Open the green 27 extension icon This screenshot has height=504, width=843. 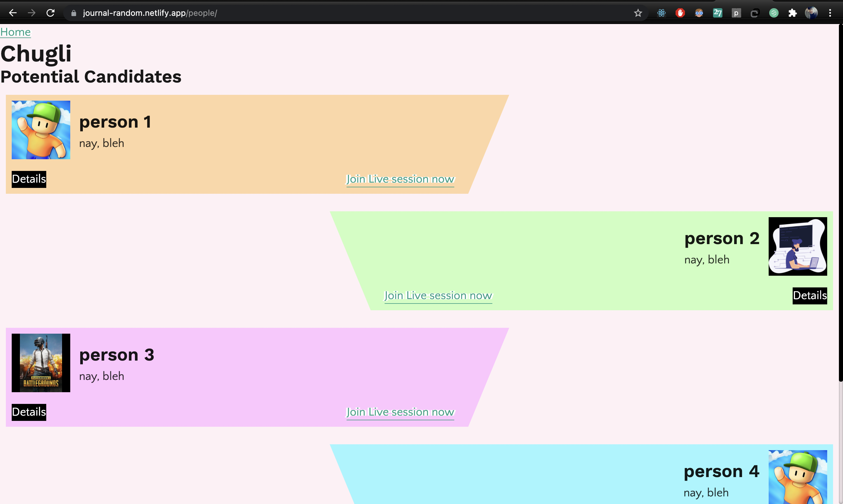click(x=717, y=13)
